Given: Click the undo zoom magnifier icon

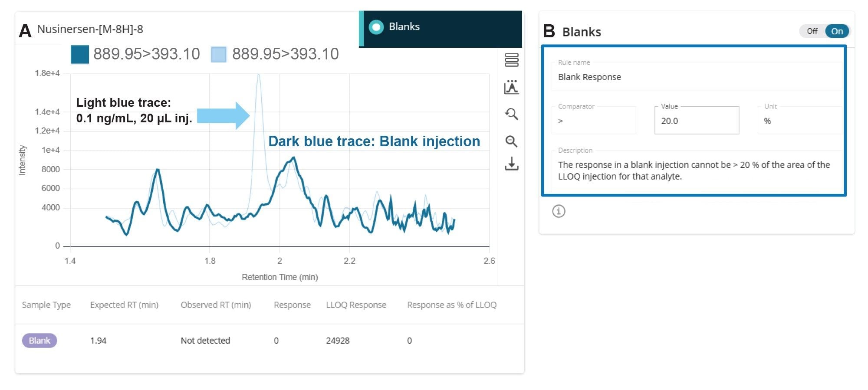Looking at the screenshot, I should tap(512, 115).
